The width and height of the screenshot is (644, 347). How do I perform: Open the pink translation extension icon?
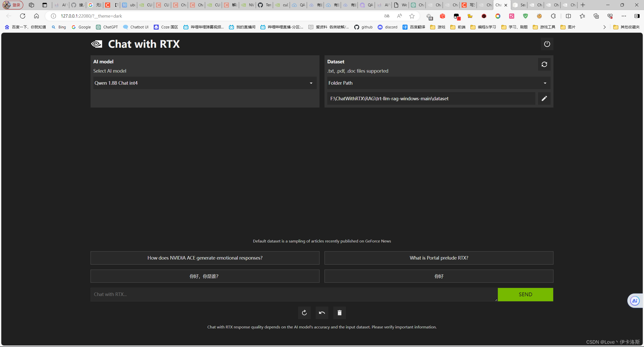pos(512,16)
